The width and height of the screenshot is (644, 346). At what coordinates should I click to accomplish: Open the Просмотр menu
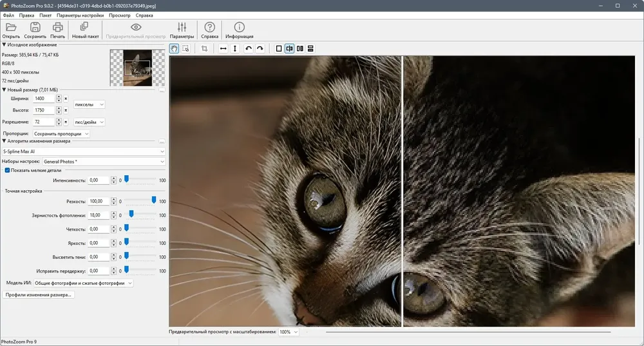click(x=119, y=15)
